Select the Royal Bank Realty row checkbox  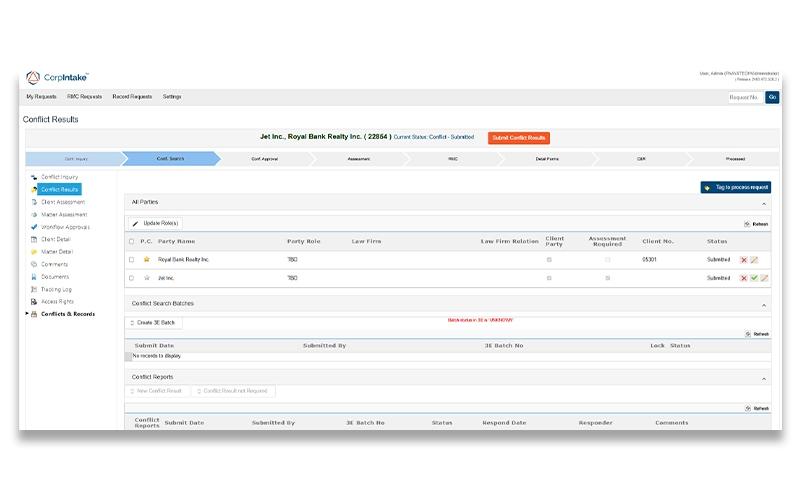click(x=131, y=260)
